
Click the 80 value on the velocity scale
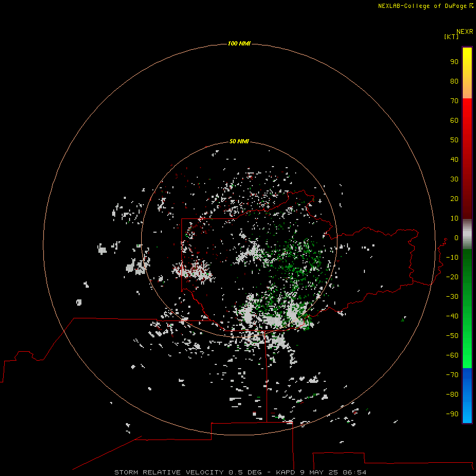(454, 81)
